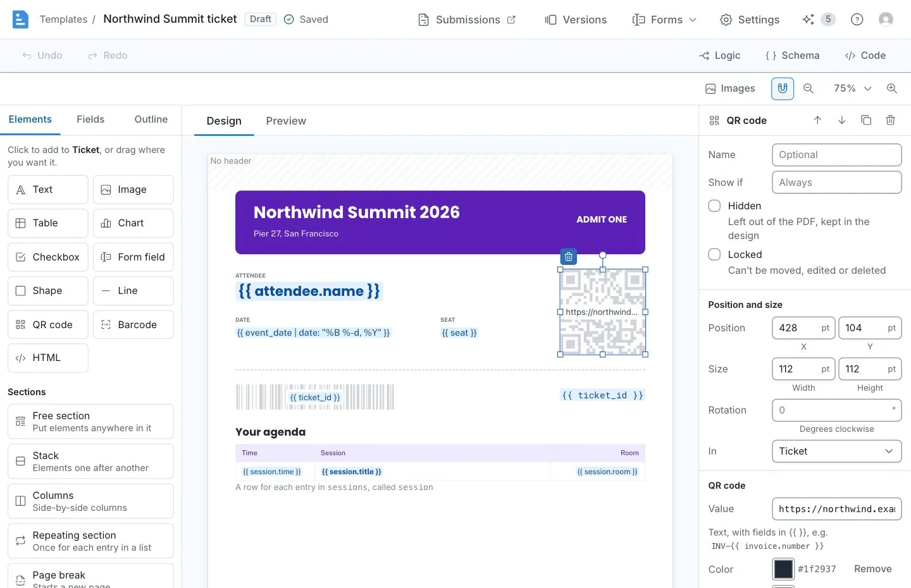Add a Barcode element
The width and height of the screenshot is (911, 588).
click(x=133, y=324)
